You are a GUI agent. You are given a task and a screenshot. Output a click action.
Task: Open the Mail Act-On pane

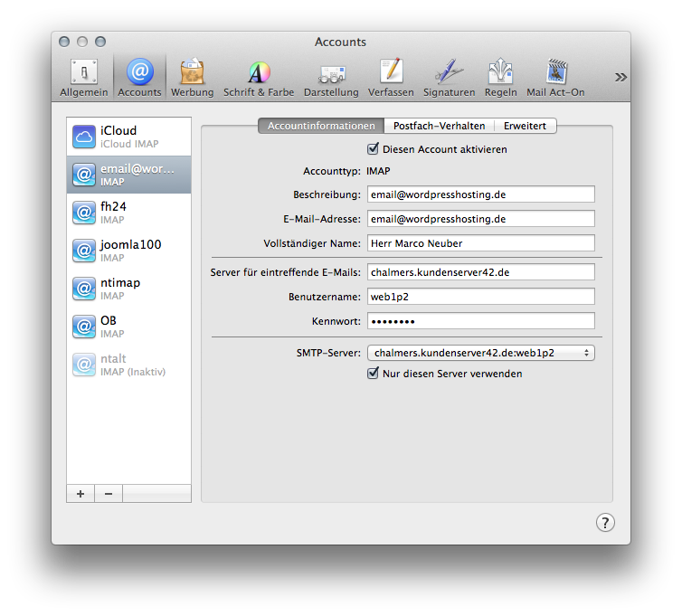(x=555, y=78)
